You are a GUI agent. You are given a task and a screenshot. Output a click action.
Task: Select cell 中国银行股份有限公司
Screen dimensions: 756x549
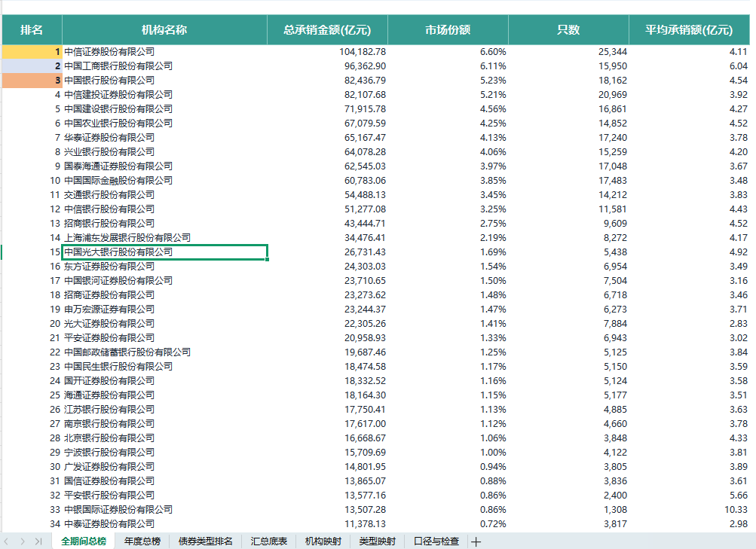(x=164, y=81)
